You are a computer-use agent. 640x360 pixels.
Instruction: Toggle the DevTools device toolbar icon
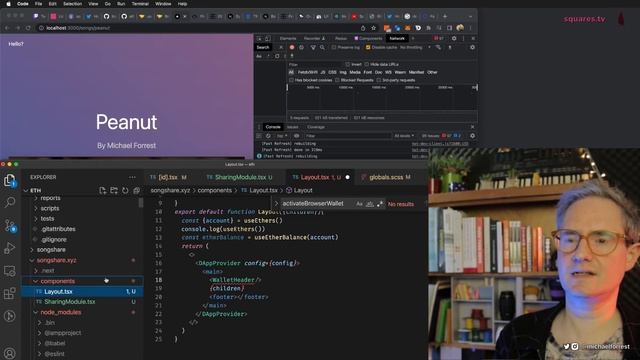268,38
